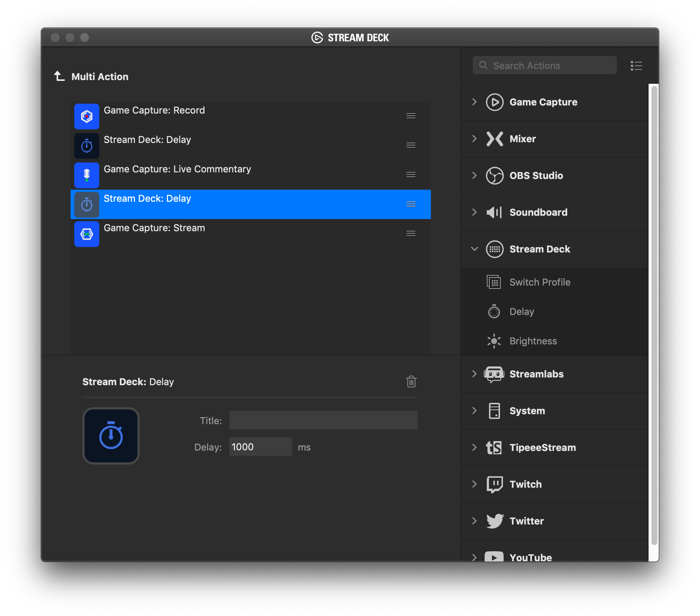Click the highlighted Delay row stopwatch icon

[87, 204]
